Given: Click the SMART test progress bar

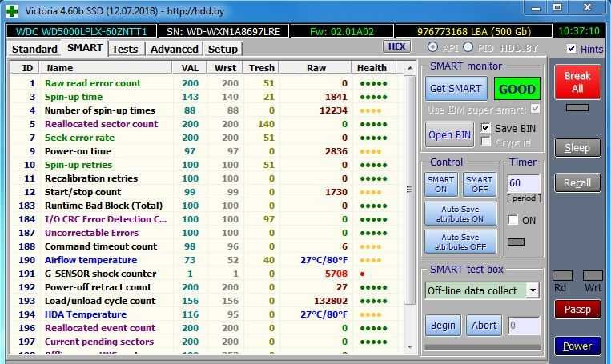Looking at the screenshot, I should click(482, 347).
